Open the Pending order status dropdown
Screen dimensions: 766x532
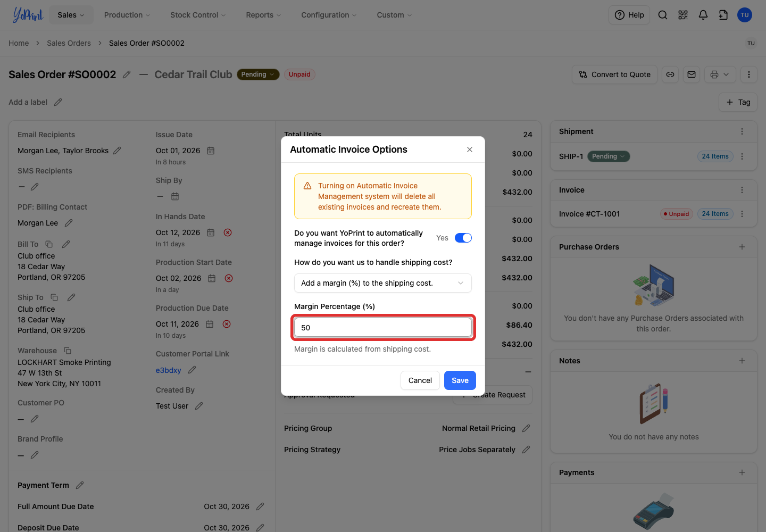258,74
